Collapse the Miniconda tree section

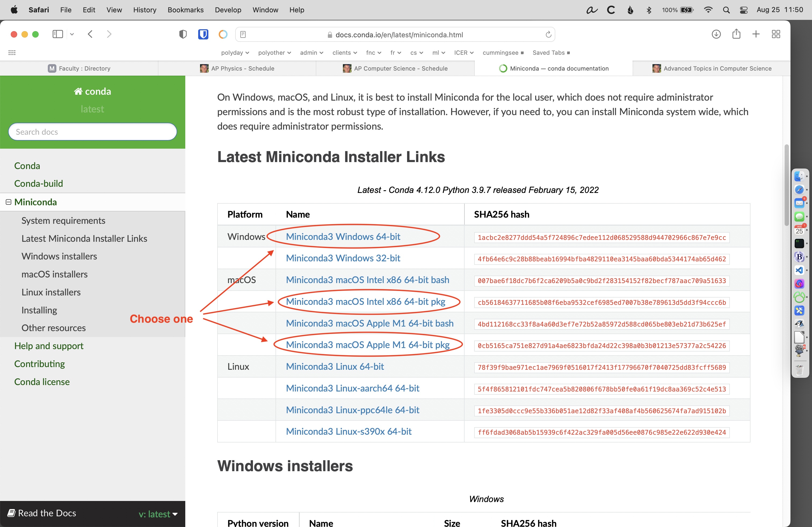click(x=9, y=202)
